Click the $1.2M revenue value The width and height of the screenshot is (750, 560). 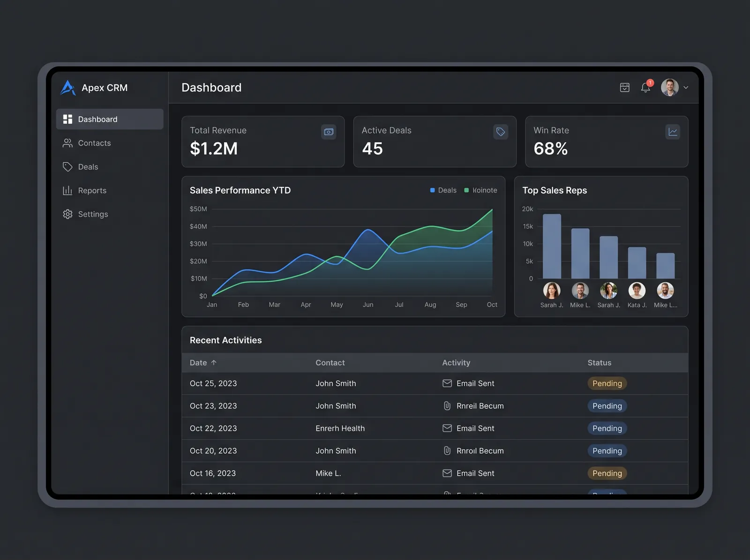(x=214, y=149)
